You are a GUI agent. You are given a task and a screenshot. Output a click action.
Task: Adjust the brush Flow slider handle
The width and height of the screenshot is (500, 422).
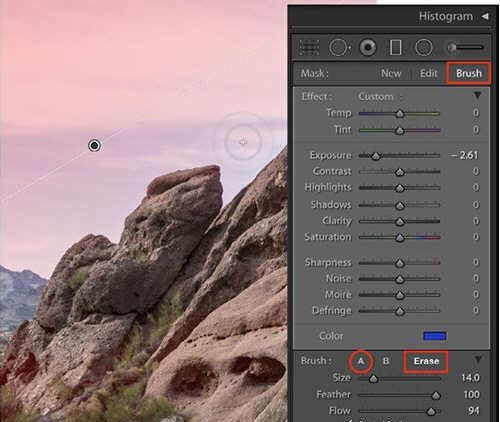click(431, 411)
